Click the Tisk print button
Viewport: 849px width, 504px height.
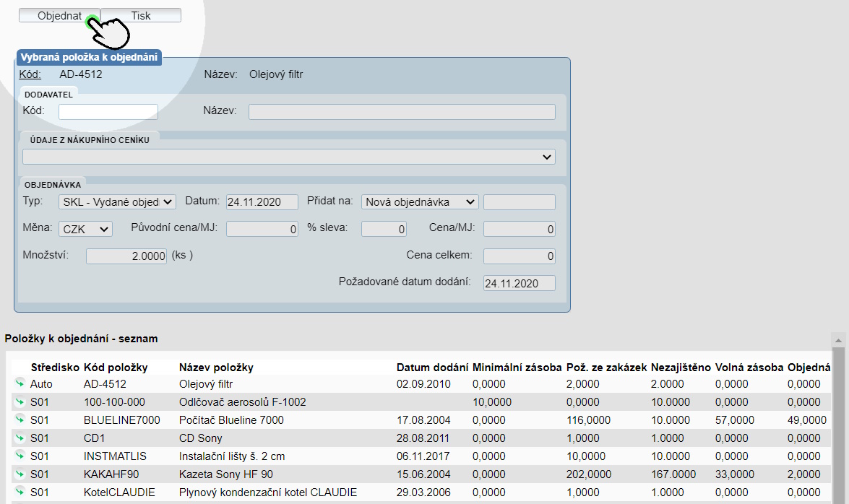pos(141,15)
